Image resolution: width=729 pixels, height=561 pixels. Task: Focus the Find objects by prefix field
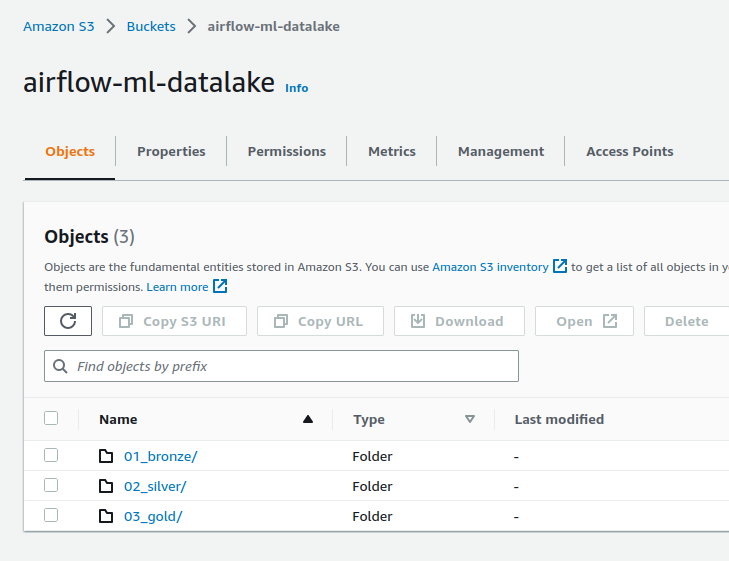pyautogui.click(x=281, y=366)
